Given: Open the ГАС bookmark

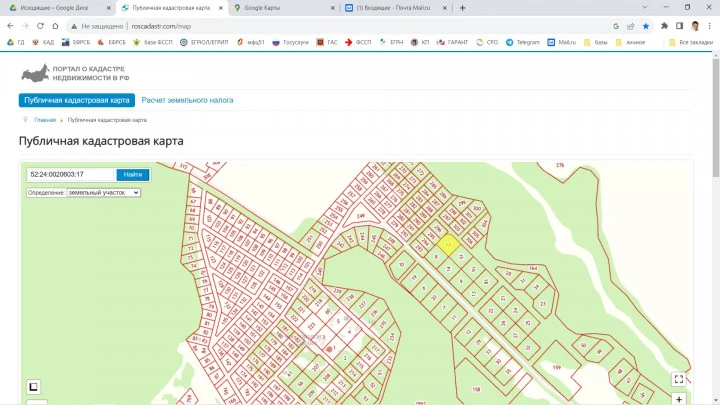Looking at the screenshot, I should (x=327, y=42).
